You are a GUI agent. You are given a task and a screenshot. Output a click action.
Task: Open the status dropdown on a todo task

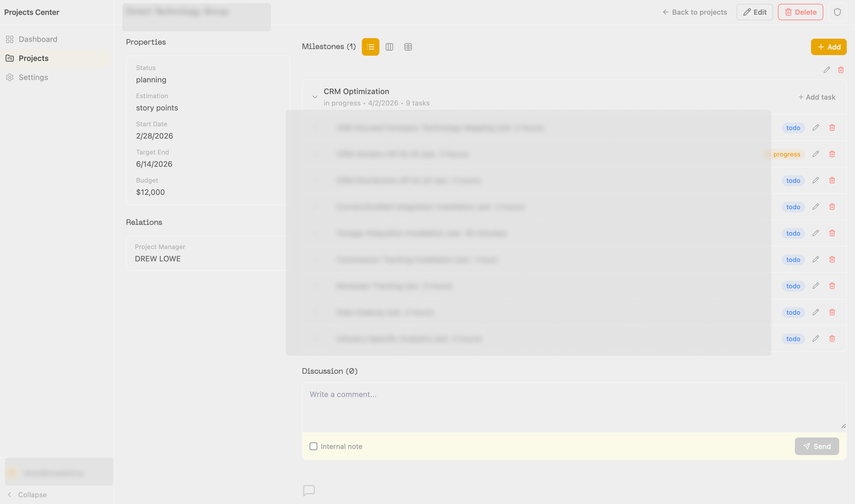[793, 128]
